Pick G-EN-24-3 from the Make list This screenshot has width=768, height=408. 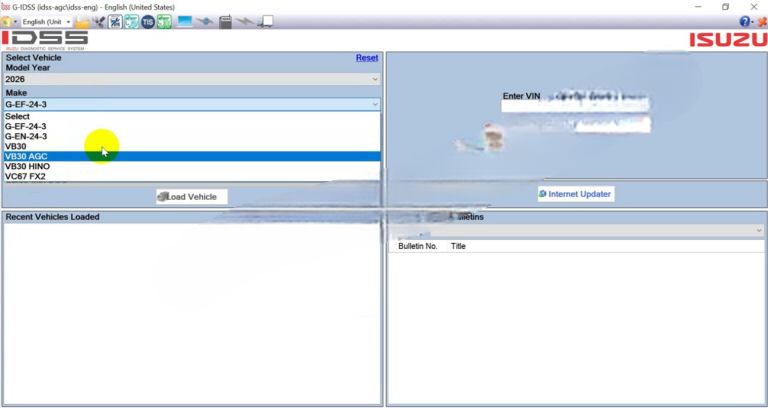(192, 136)
